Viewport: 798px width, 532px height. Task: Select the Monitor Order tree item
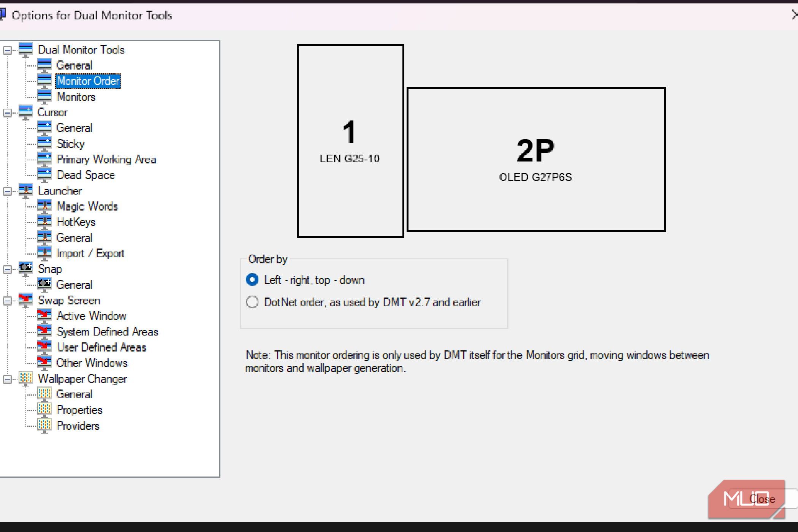click(88, 81)
